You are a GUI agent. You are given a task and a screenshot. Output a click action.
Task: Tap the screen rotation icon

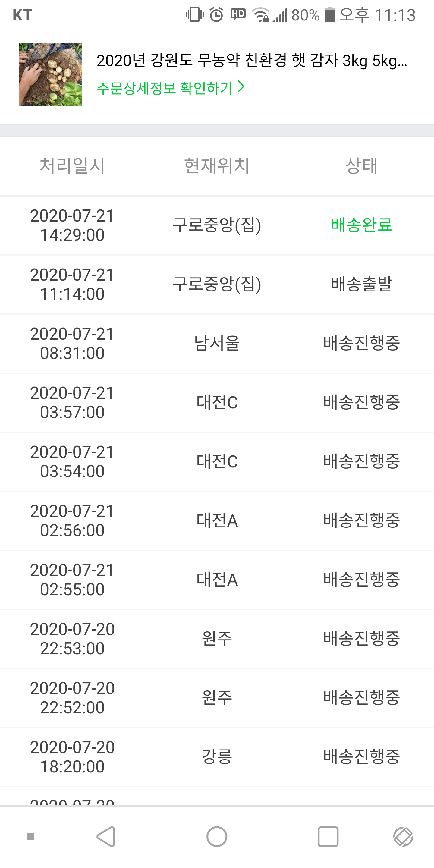403,837
